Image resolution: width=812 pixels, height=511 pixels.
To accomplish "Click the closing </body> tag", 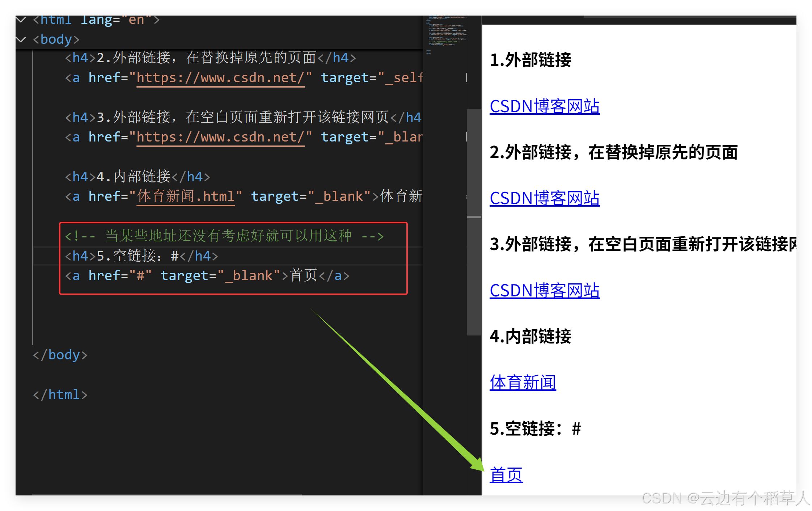I will 60,355.
